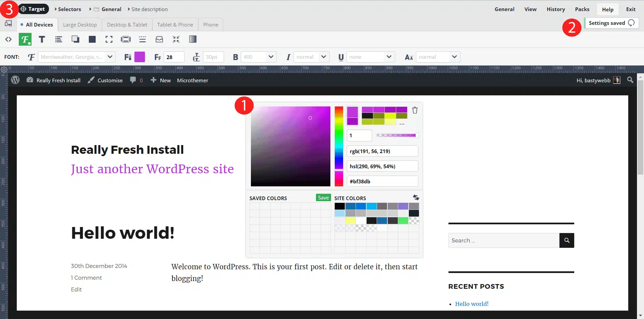Edit the rgb(191, 56, 219) field
644x319 pixels.
click(x=382, y=151)
